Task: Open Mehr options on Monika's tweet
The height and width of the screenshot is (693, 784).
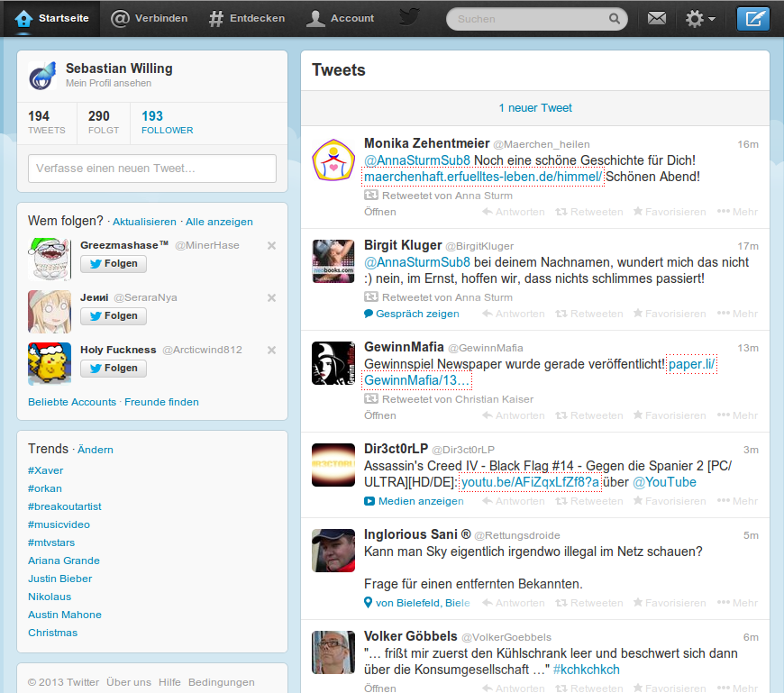Action: (737, 212)
